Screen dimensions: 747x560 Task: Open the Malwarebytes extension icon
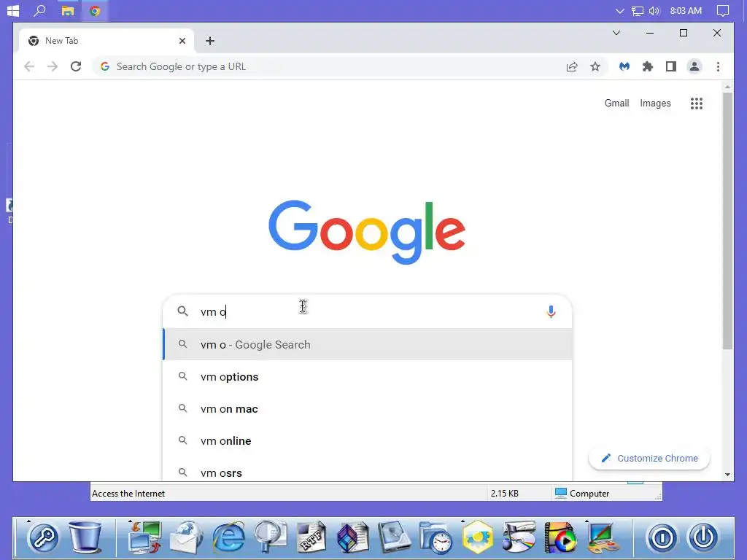[x=624, y=66]
